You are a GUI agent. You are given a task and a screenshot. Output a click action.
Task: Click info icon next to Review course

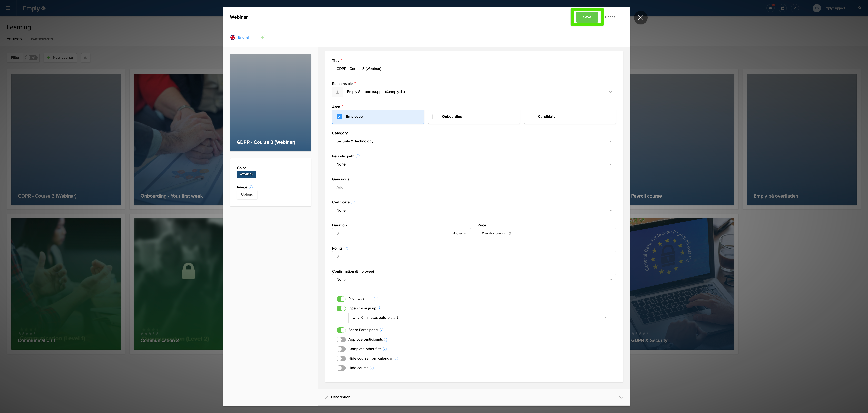pyautogui.click(x=376, y=299)
